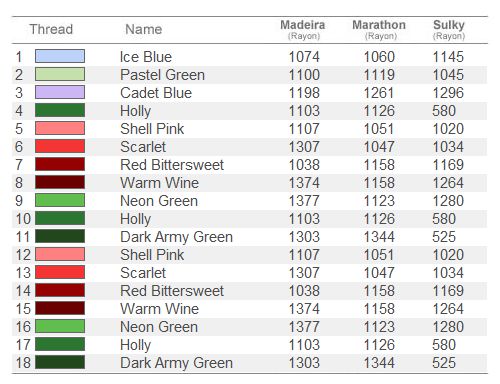Screen dimensions: 500x384
Task: Select thread 17 Holly green swatch
Action: (x=60, y=344)
